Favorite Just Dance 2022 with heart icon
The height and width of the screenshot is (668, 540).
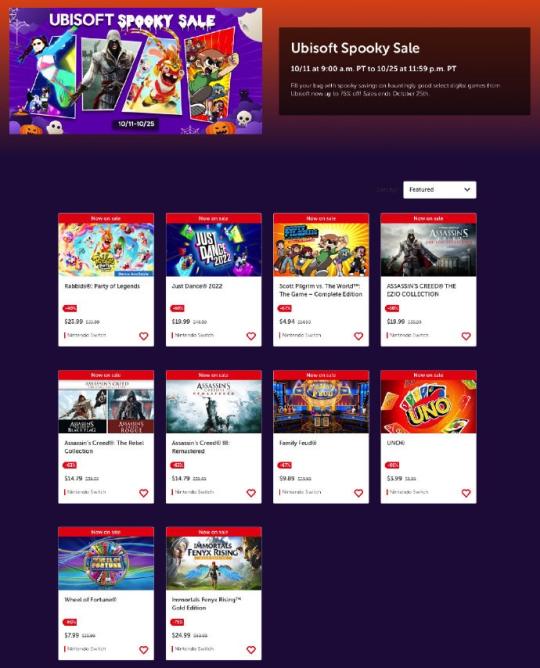(251, 336)
